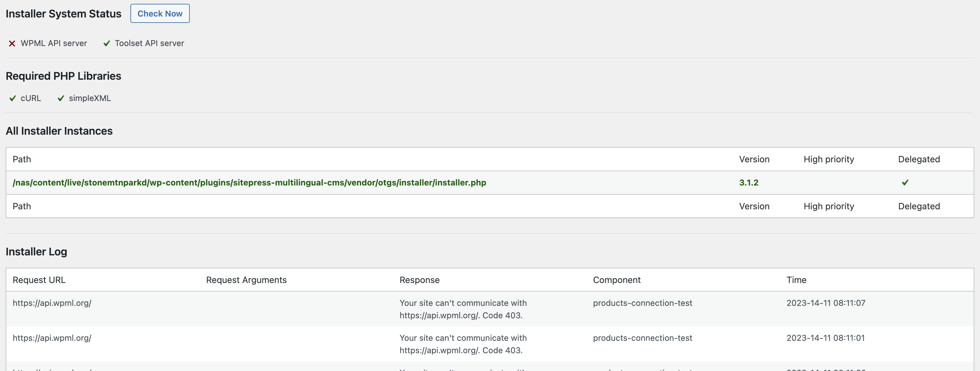Click the Delegated label in the instances table footer

(x=919, y=206)
